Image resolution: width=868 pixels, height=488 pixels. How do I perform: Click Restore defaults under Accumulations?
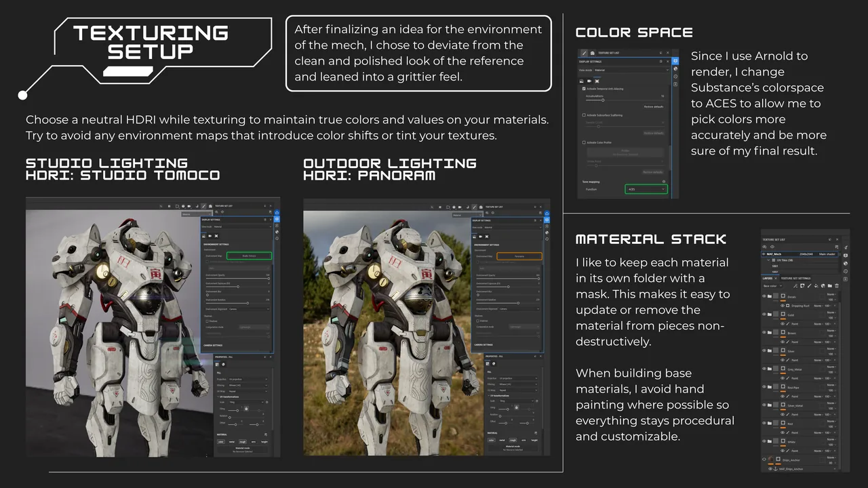click(x=654, y=106)
